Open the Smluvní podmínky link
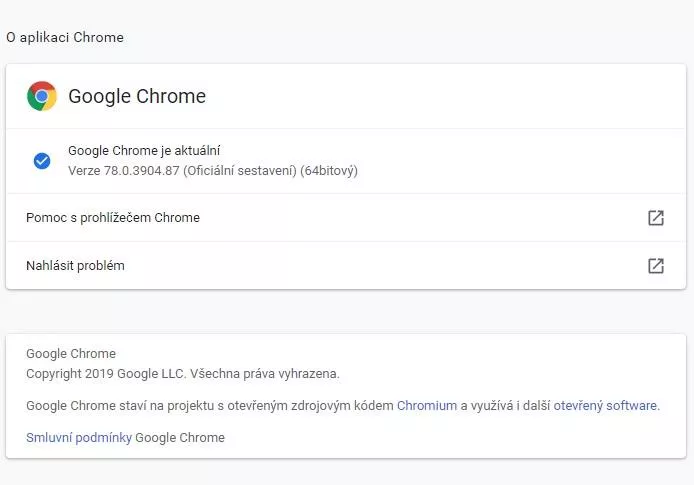694x485 pixels. (79, 437)
